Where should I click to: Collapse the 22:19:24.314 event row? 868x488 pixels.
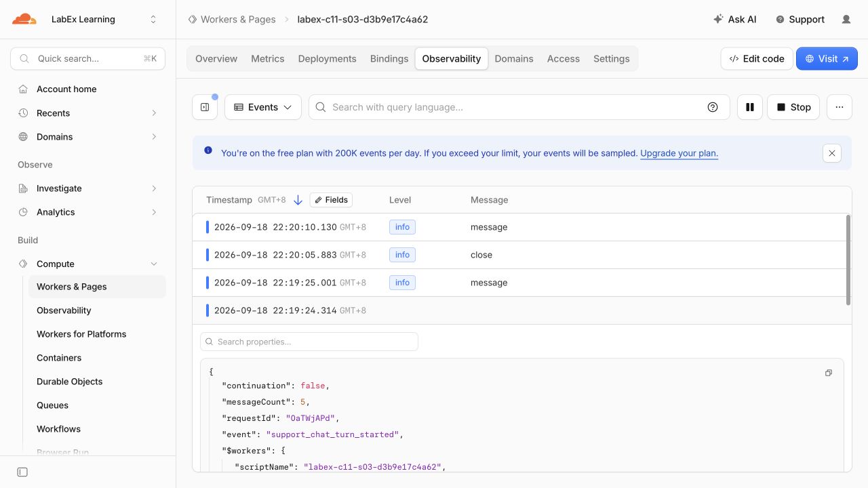point(519,310)
